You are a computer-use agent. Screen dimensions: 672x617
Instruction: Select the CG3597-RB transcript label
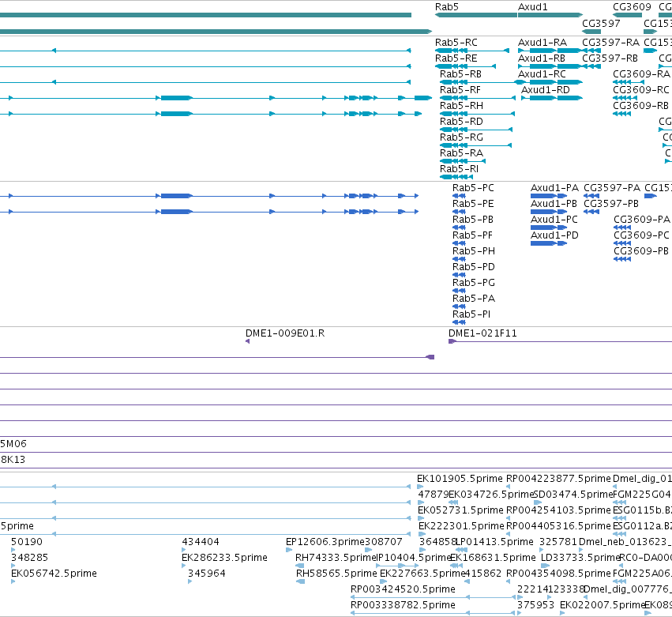[610, 58]
